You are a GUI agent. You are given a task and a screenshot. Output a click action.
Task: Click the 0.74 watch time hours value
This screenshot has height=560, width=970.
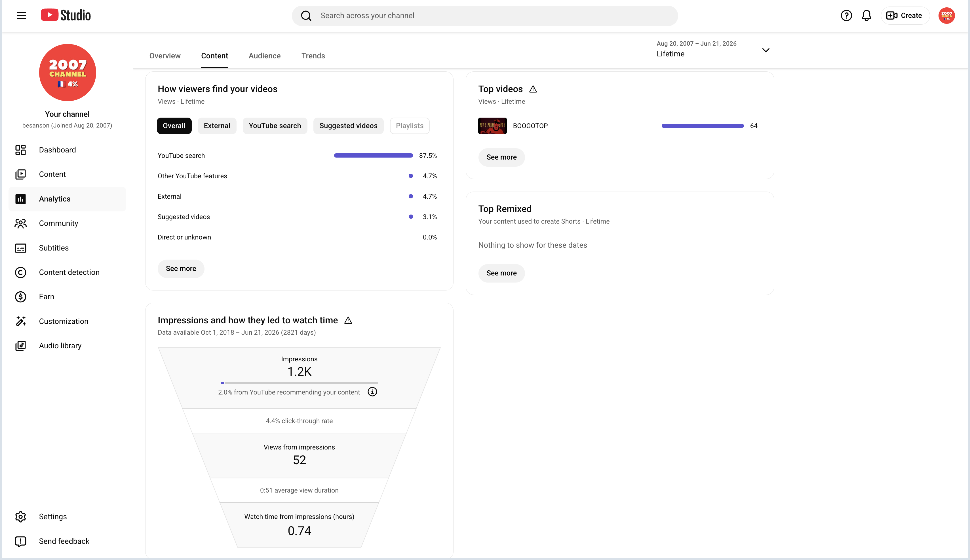(x=299, y=531)
